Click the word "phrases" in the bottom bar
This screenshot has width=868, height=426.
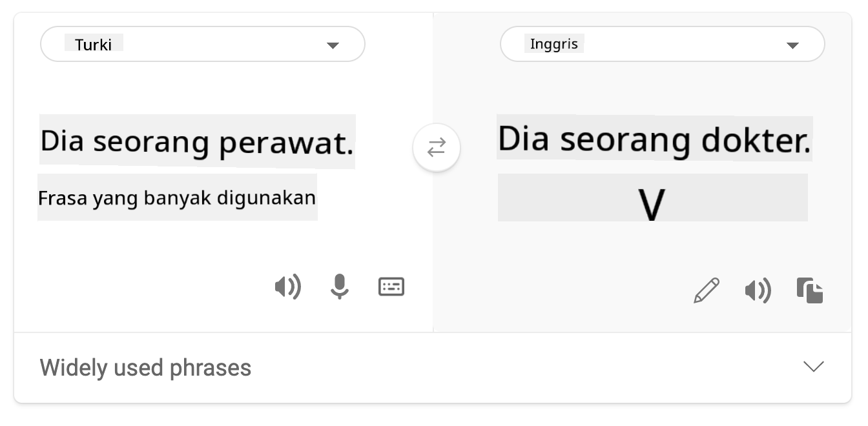click(210, 368)
